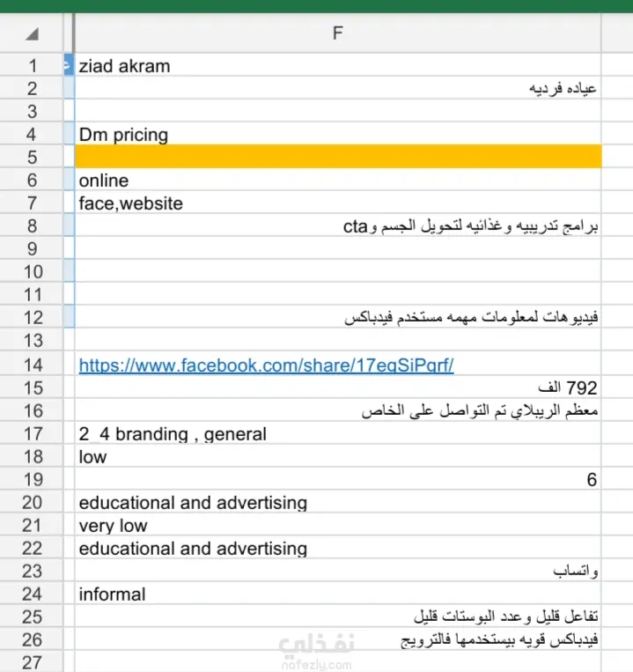Click the cell reading low in row 18

pyautogui.click(x=338, y=456)
